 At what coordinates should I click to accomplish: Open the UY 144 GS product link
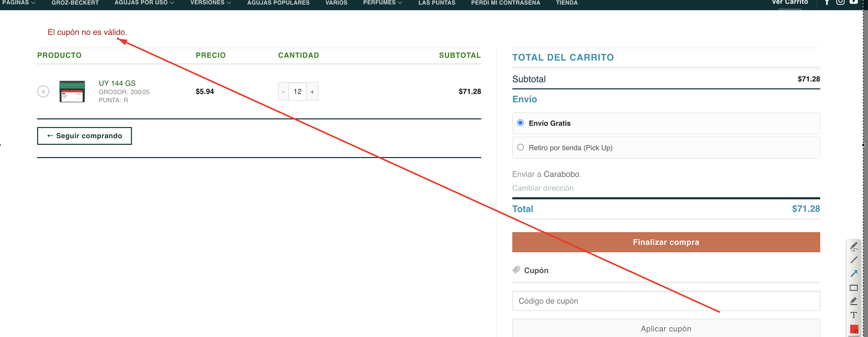pyautogui.click(x=117, y=83)
